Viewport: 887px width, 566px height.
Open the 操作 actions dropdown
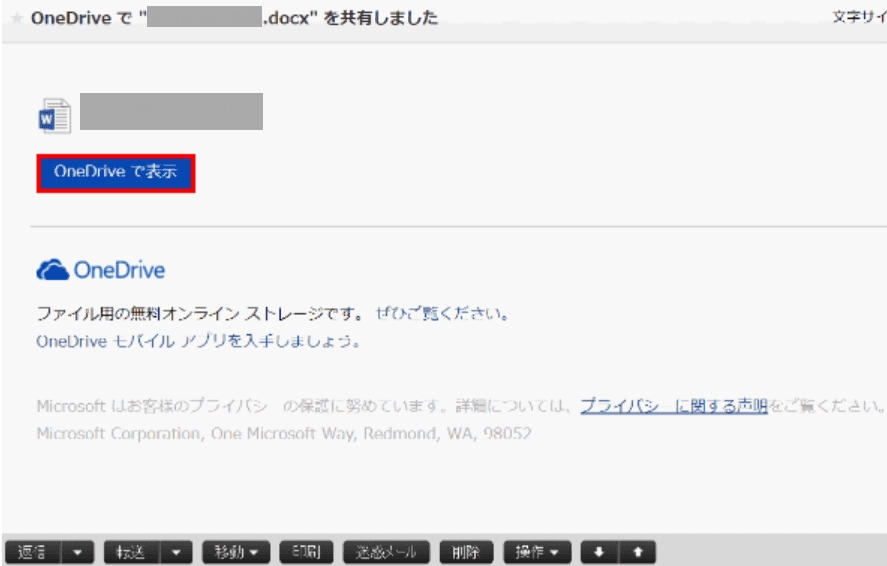pos(537,552)
